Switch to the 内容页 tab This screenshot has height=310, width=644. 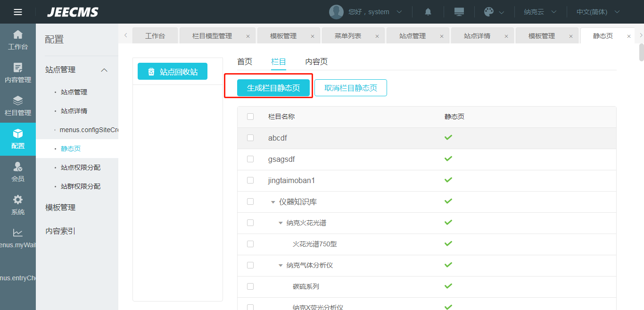(316, 61)
